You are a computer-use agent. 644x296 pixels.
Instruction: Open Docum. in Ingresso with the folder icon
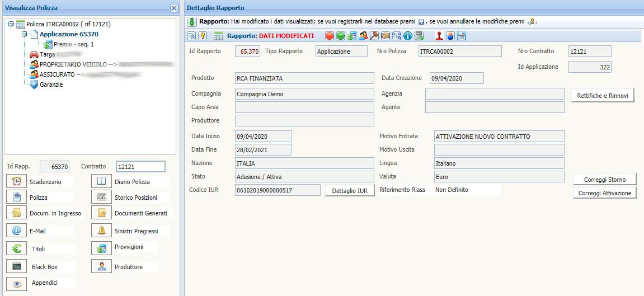pos(16,213)
